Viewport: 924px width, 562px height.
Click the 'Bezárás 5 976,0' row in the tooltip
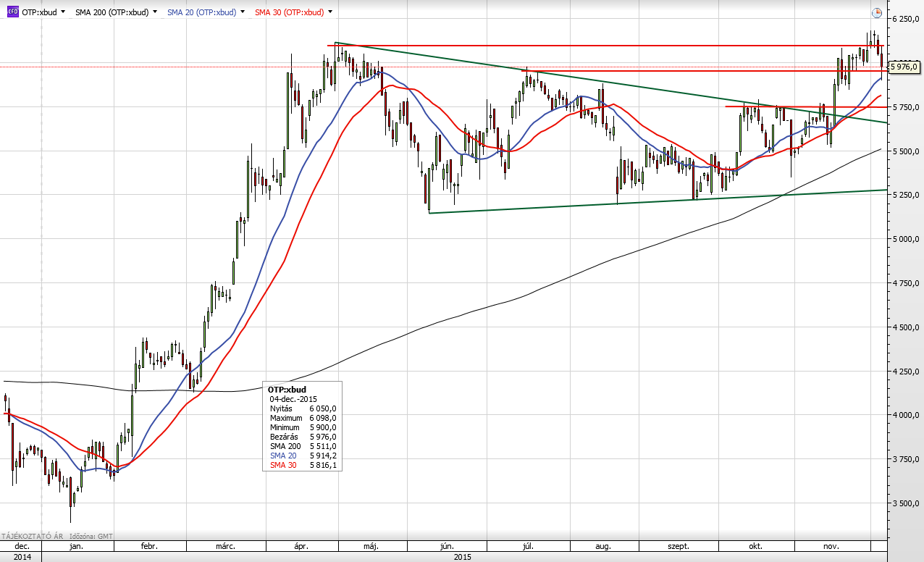point(303,437)
